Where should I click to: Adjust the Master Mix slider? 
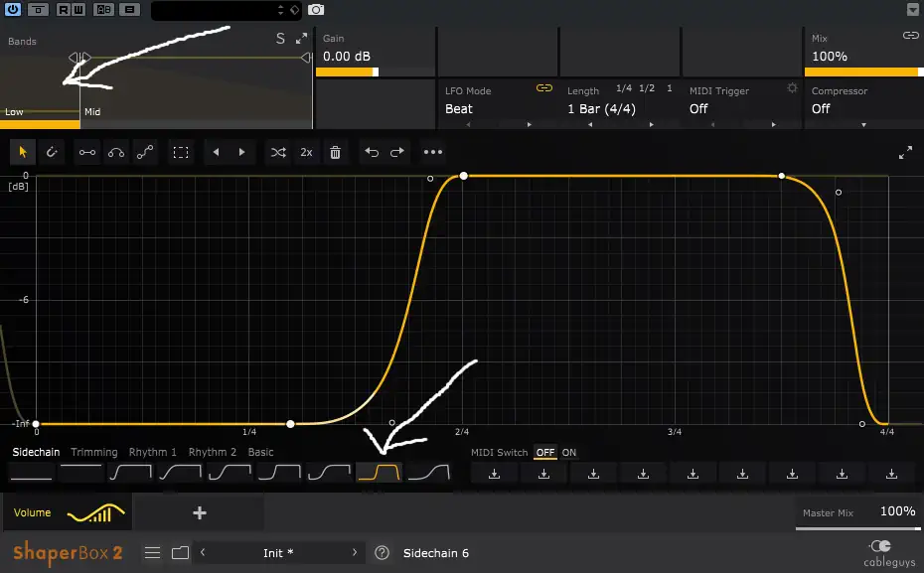tap(858, 528)
